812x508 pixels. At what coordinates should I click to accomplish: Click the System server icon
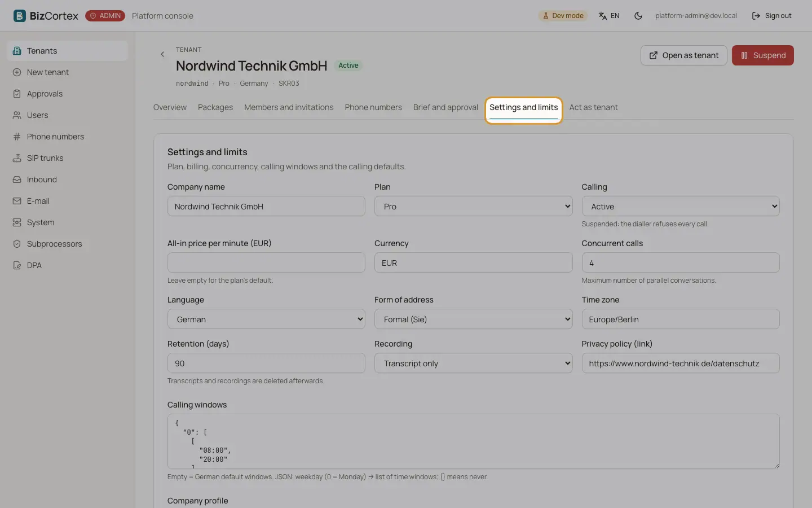[x=17, y=222]
